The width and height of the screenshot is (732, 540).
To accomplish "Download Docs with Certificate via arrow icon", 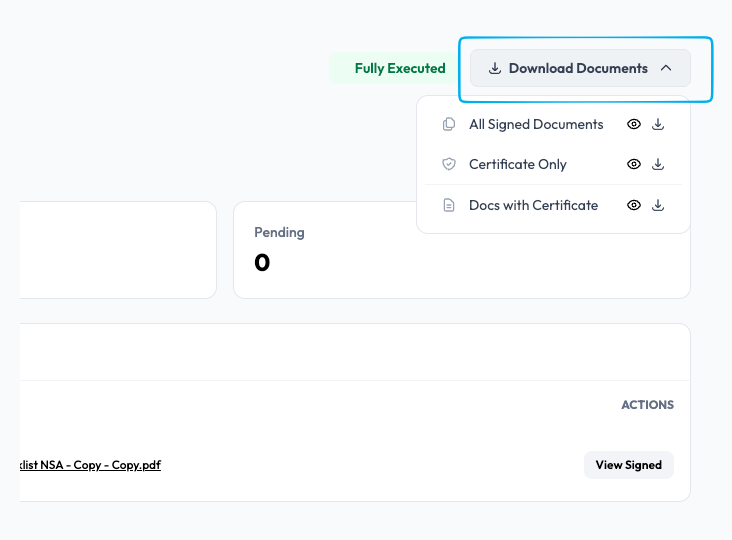I will pos(658,205).
